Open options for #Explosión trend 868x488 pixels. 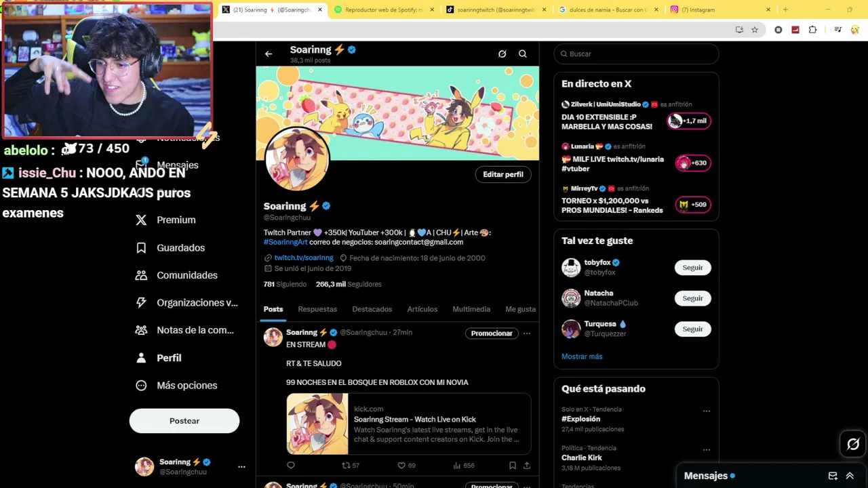click(x=707, y=411)
